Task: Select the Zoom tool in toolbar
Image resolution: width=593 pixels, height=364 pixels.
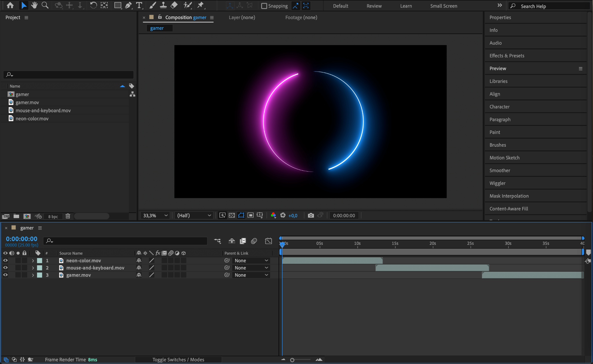Action: 45,5
